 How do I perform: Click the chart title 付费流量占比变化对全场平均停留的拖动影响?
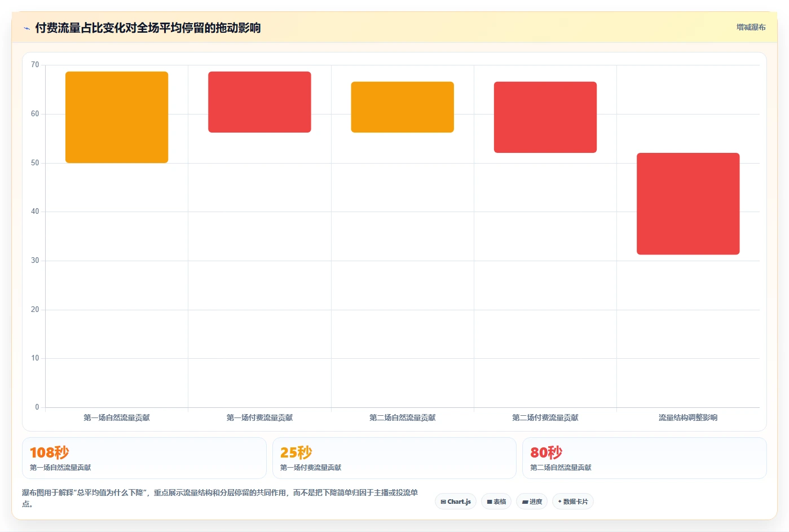point(148,28)
